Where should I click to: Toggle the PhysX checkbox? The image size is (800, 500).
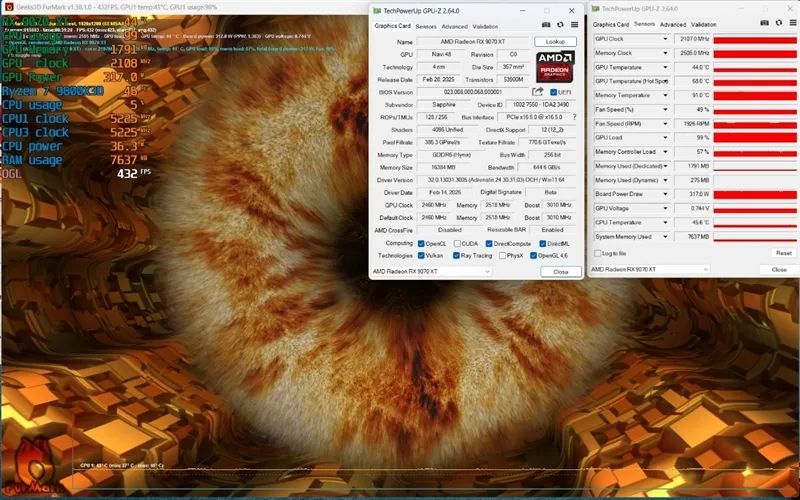[503, 256]
